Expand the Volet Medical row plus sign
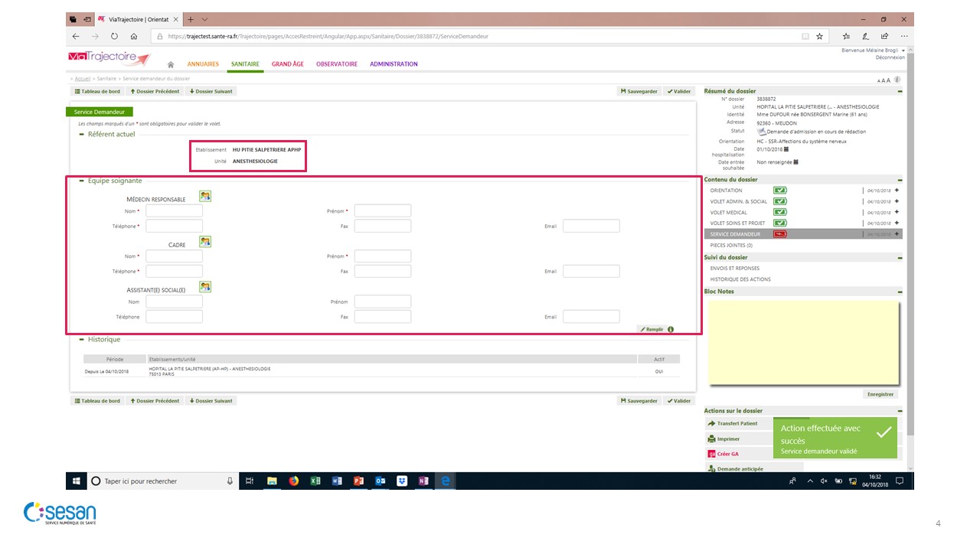 click(x=897, y=213)
